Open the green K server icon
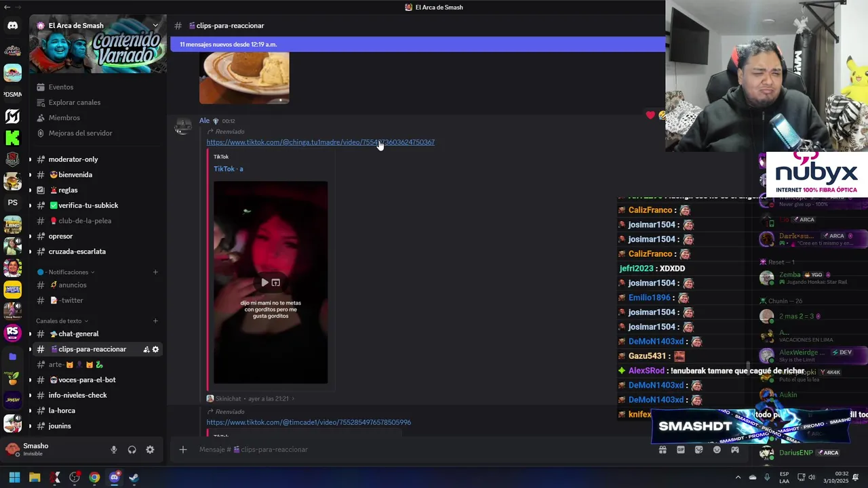The image size is (868, 488). (x=12, y=138)
